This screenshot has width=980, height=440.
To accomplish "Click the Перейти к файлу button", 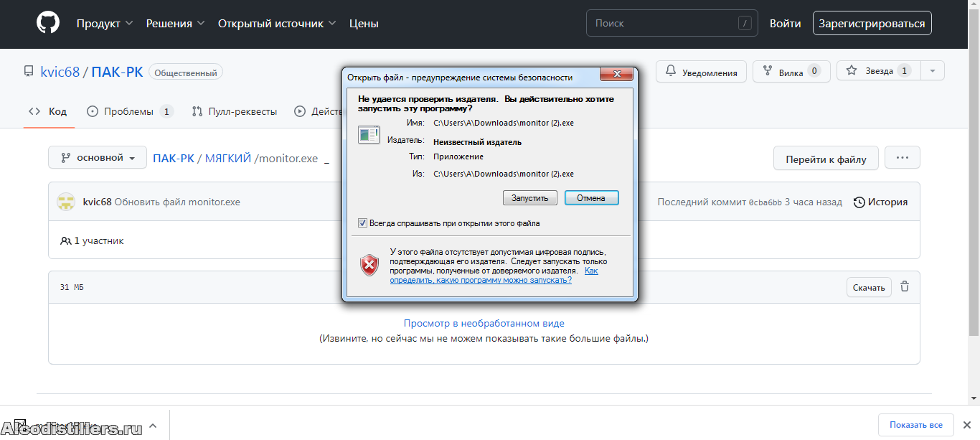I will (826, 159).
